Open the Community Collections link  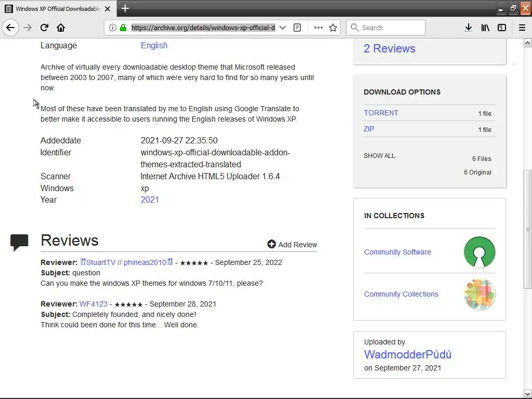click(x=401, y=294)
